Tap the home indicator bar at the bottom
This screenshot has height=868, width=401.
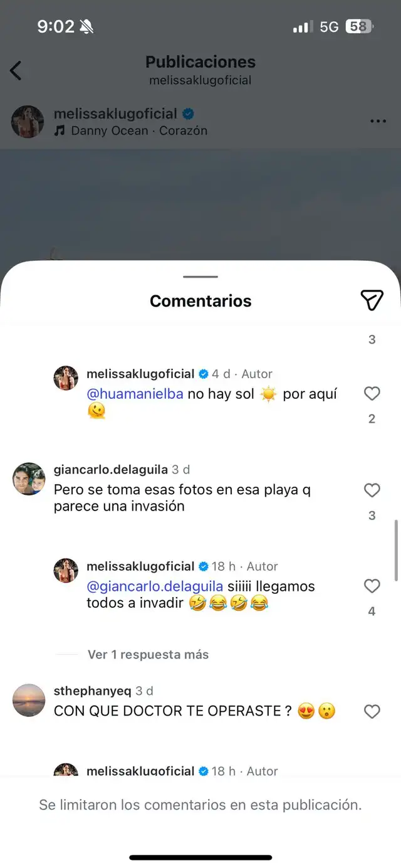(x=200, y=857)
